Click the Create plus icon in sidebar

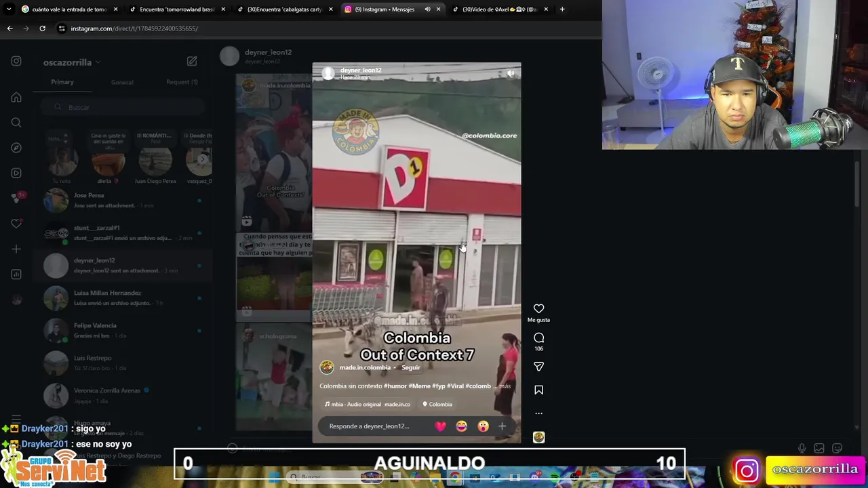click(16, 249)
